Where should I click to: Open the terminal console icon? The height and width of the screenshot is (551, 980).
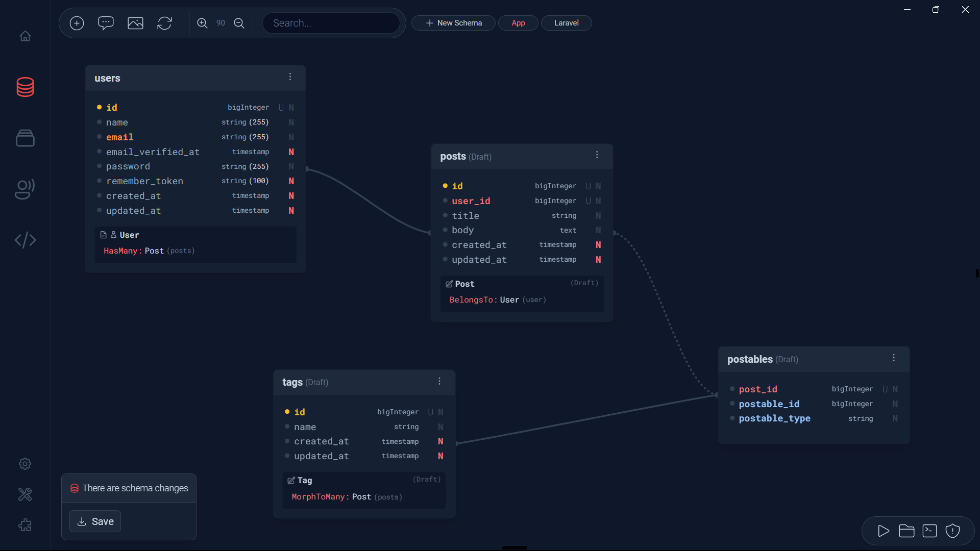(929, 531)
